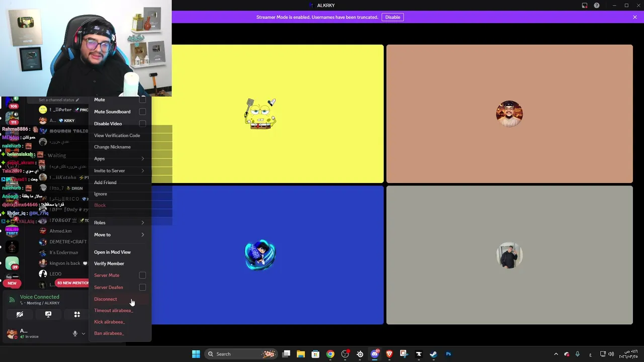Open Snipping Tool from taskbar
Viewport: 644px width, 362px height.
coord(404,354)
